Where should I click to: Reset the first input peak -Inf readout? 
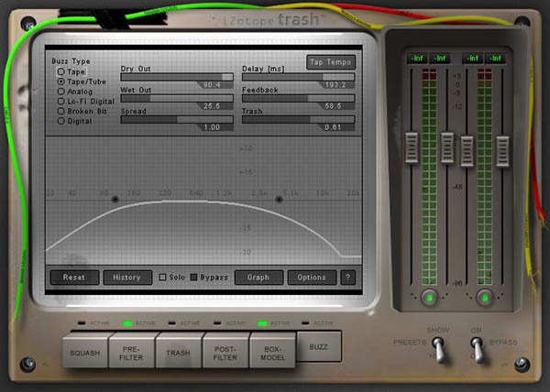[417, 58]
